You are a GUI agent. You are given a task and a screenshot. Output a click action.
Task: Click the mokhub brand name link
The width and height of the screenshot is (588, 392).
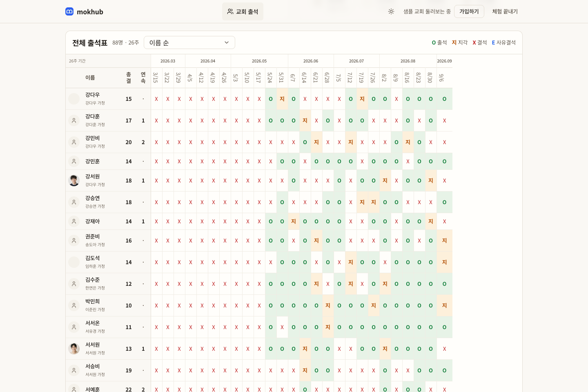90,12
